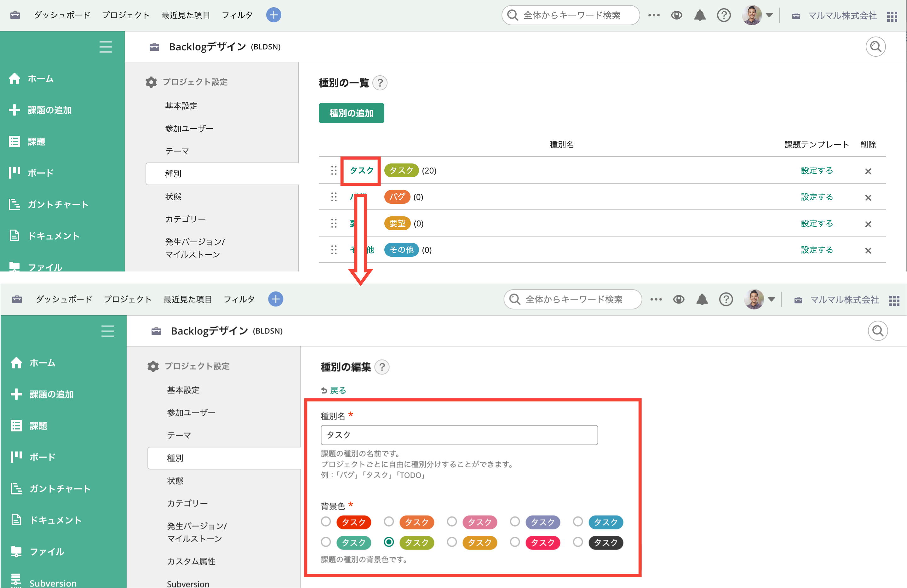
Task: Click the 種別名 text input field
Action: tap(459, 435)
